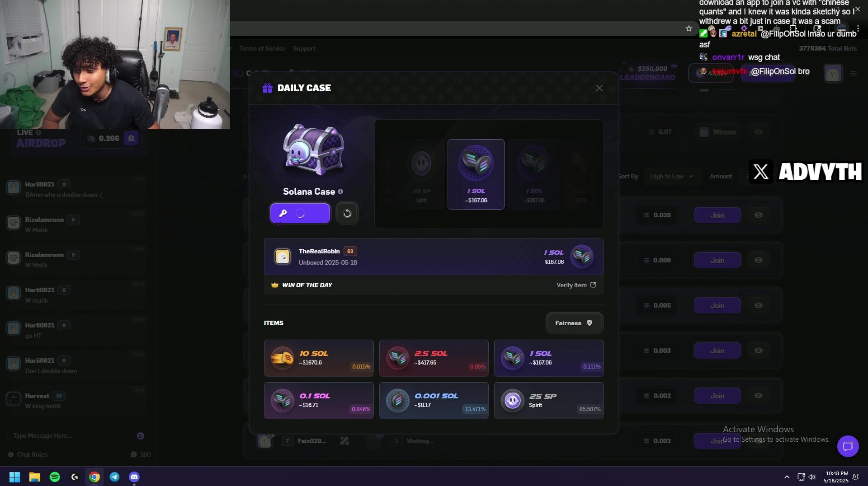This screenshot has width=868, height=486.
Task: Click the emoji icon in chat message box
Action: point(141,436)
